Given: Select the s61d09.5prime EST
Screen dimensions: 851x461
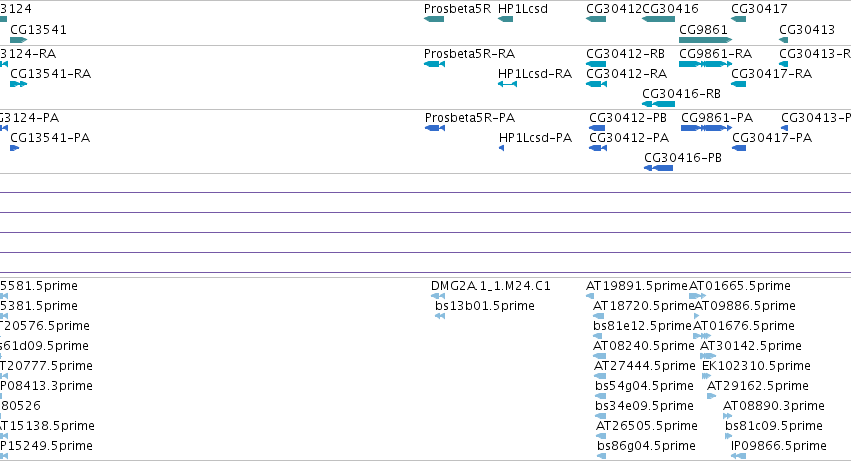Looking at the screenshot, I should [x=1, y=356].
